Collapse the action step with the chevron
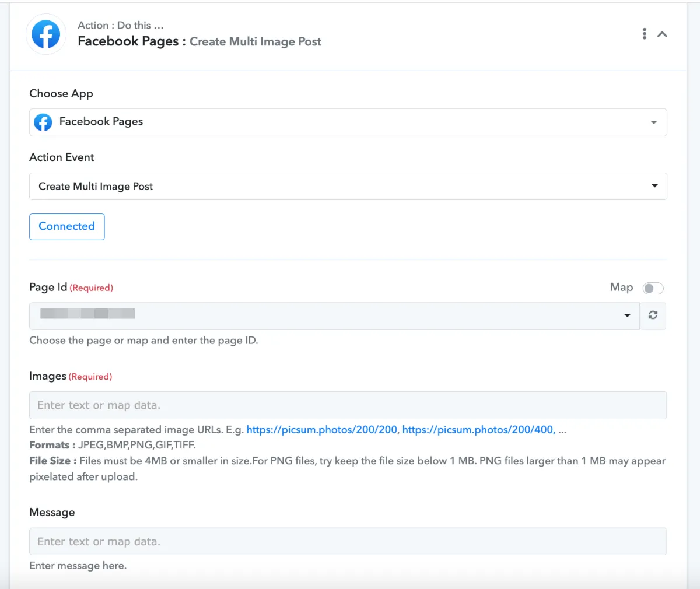Viewport: 700px width, 589px height. (662, 34)
